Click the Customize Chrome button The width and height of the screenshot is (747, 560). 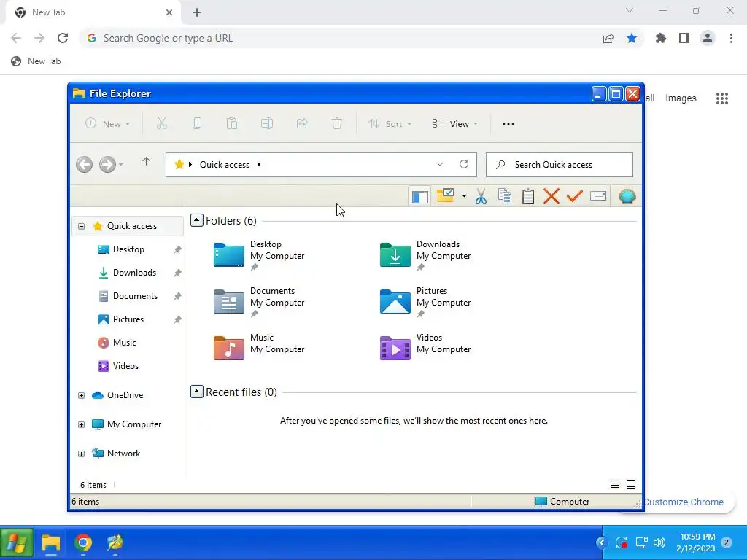click(683, 502)
